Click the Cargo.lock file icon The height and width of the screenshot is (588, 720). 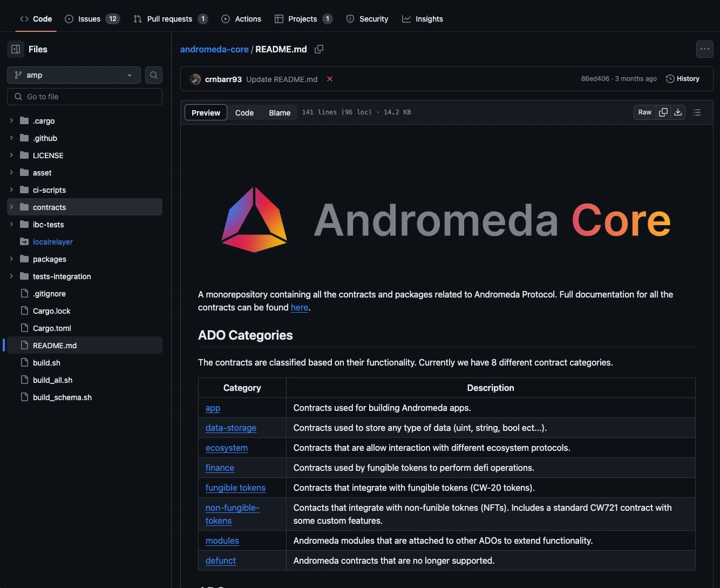click(x=24, y=310)
